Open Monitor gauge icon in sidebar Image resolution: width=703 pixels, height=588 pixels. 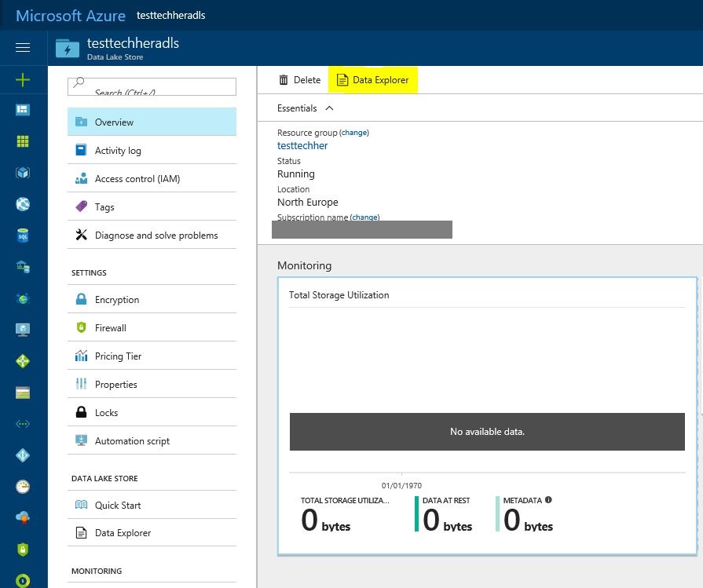pos(23,486)
